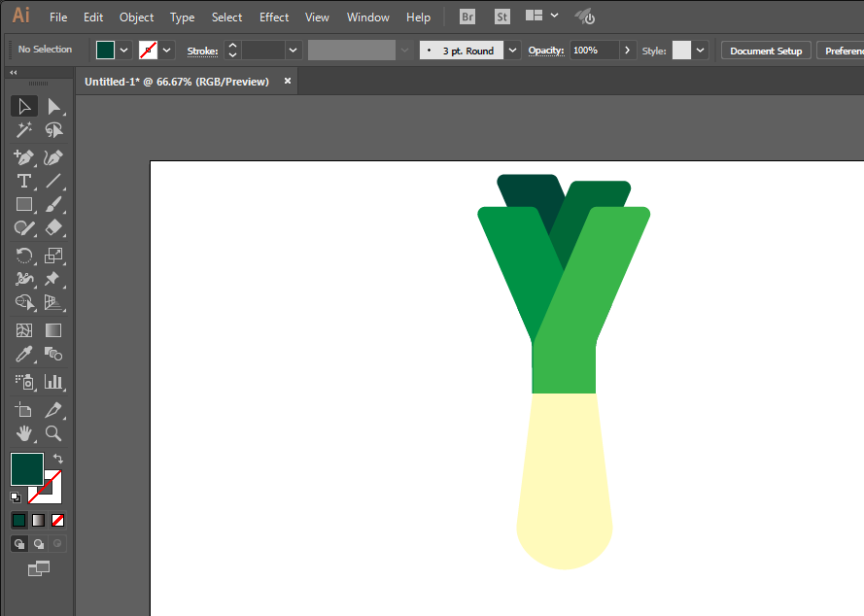864x616 pixels.
Task: Select the Lasso tool
Action: coord(53,130)
